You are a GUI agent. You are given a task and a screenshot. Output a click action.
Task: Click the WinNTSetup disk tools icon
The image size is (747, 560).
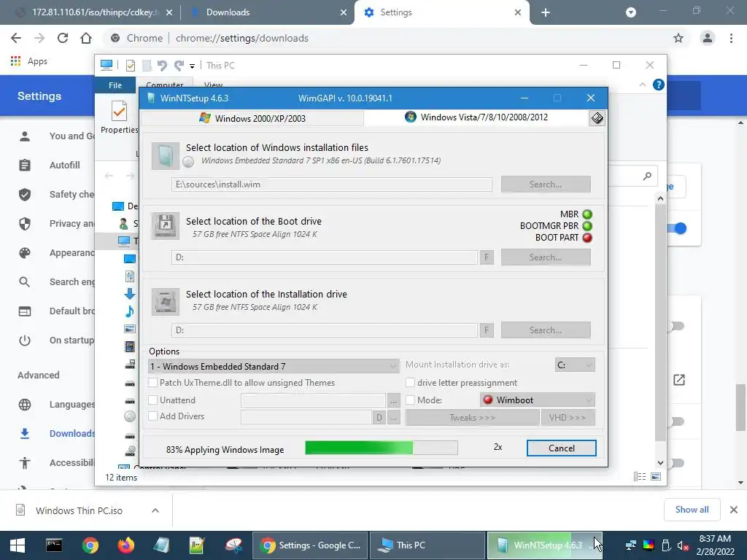[x=597, y=117]
